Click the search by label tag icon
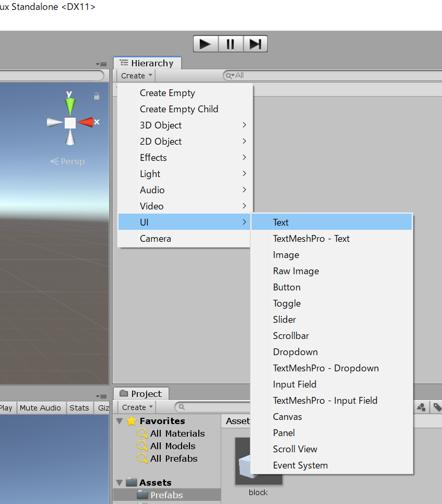Image resolution: width=442 pixels, height=504 pixels. click(x=437, y=407)
